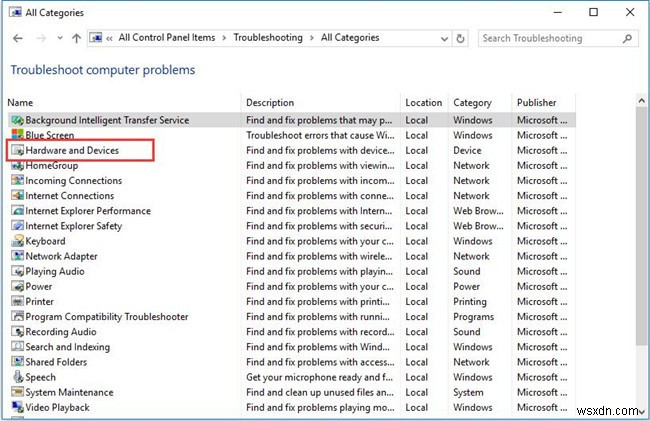Open chevron after Troubleshooting breadcrumb

pos(312,38)
